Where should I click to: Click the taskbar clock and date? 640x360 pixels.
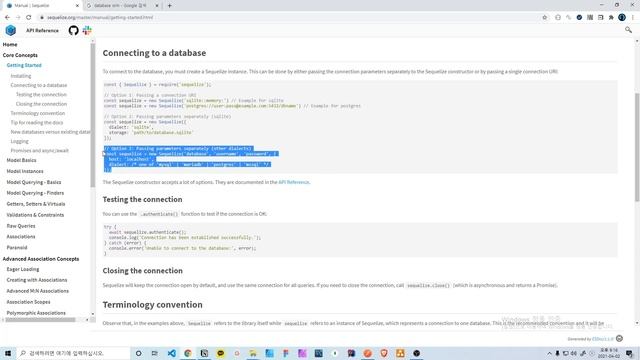pyautogui.click(x=609, y=353)
